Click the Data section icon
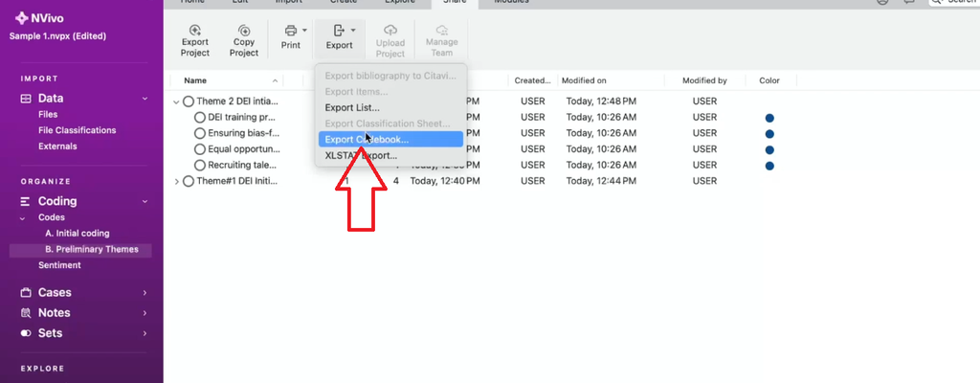 point(26,99)
